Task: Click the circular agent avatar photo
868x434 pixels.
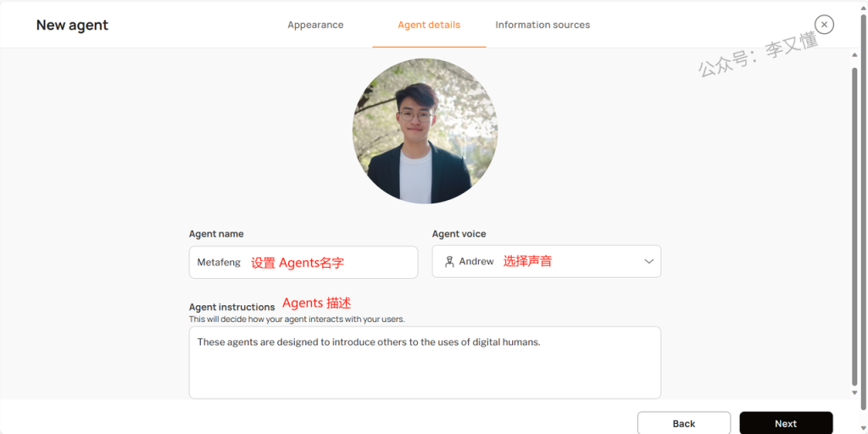Action: tap(425, 131)
